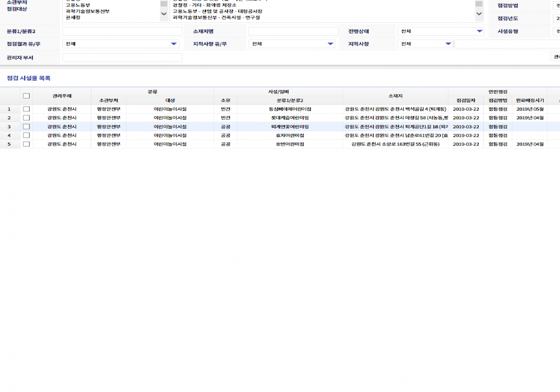
Task: Select the checkbox for 롯데캐슬어린이집 row
Action: (26, 118)
